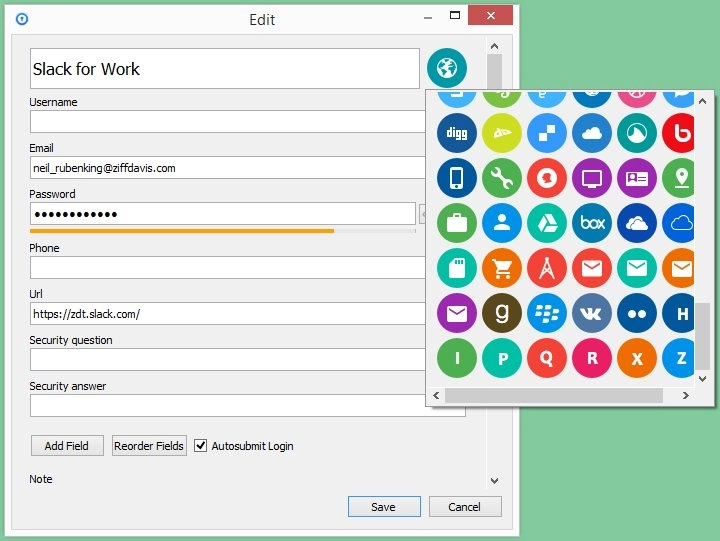Click the Slack for Work title field
Screen dimensions: 720x541
coord(225,68)
